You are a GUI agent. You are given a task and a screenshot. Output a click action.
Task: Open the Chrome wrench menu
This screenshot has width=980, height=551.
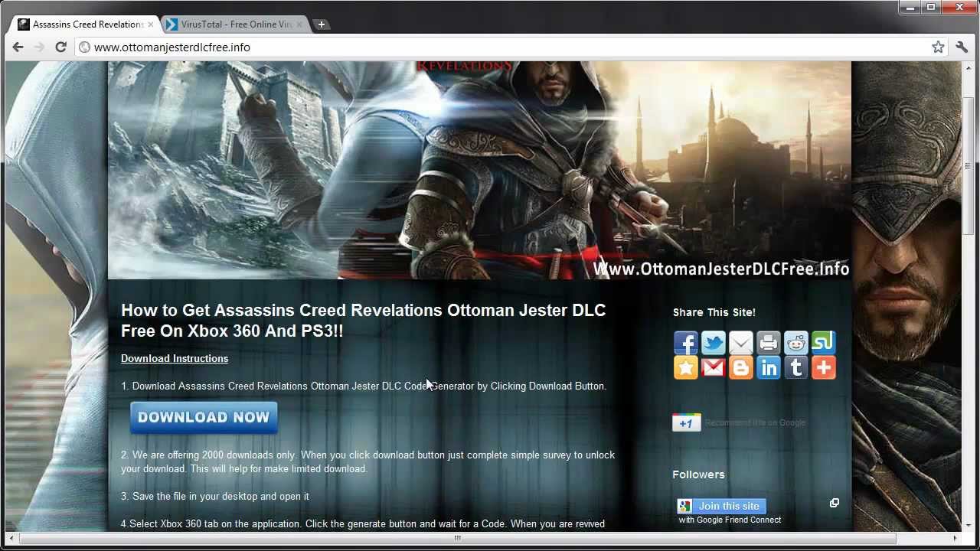click(x=962, y=47)
